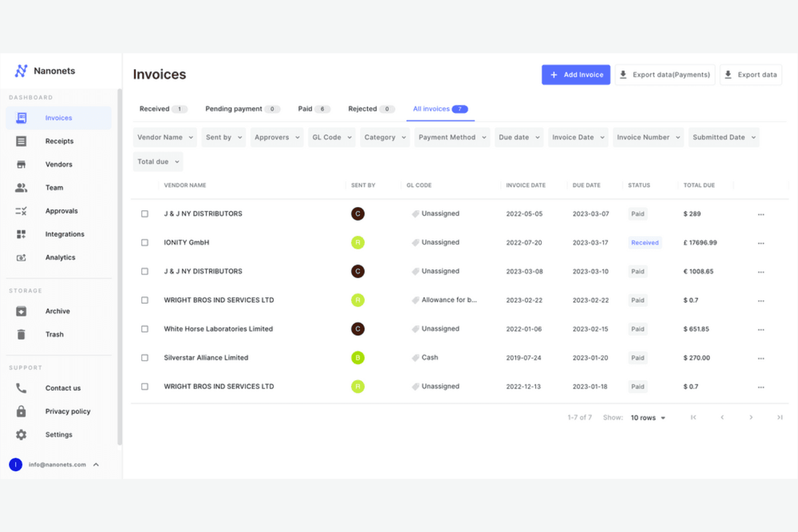
Task: Switch to Paid tab
Action: pos(314,109)
